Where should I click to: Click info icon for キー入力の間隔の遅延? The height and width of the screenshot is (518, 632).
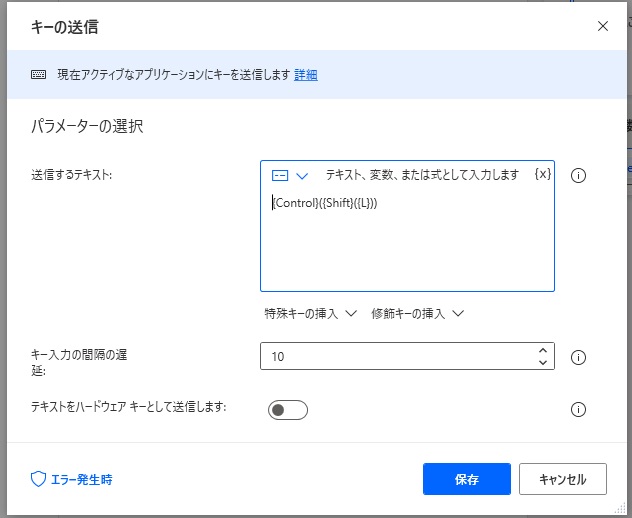pyautogui.click(x=578, y=357)
